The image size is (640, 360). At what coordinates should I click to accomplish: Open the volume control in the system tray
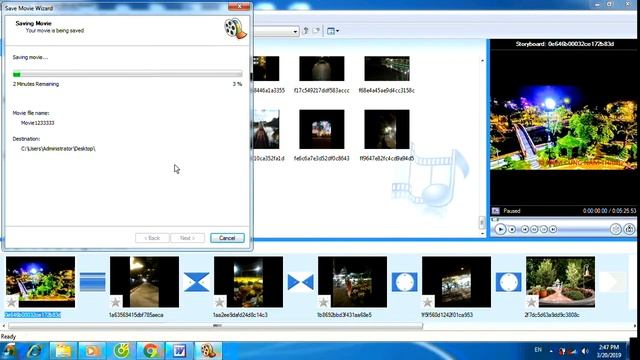[x=585, y=351]
